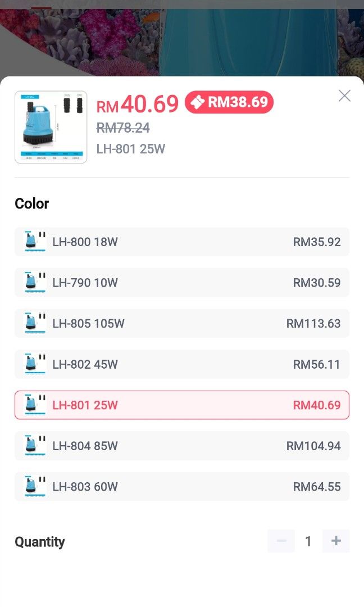Image resolution: width=364 pixels, height=607 pixels.
Task: Click the LH-805 105W pump thumbnail icon
Action: pyautogui.click(x=33, y=323)
